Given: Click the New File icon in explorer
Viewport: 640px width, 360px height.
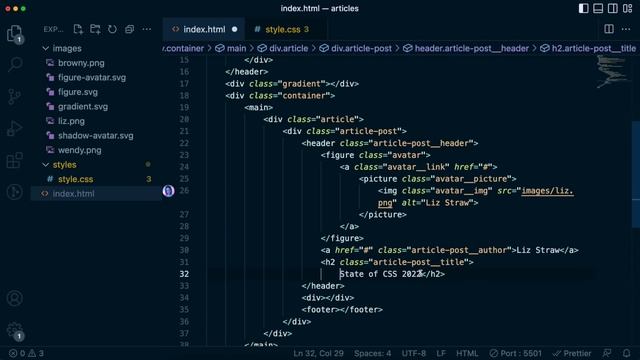Looking at the screenshot, I should coord(78,29).
